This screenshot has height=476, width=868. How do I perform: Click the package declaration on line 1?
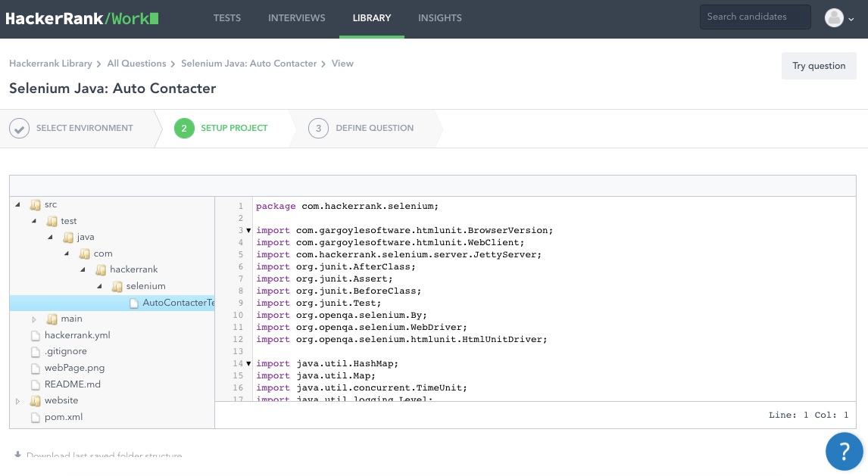point(347,206)
